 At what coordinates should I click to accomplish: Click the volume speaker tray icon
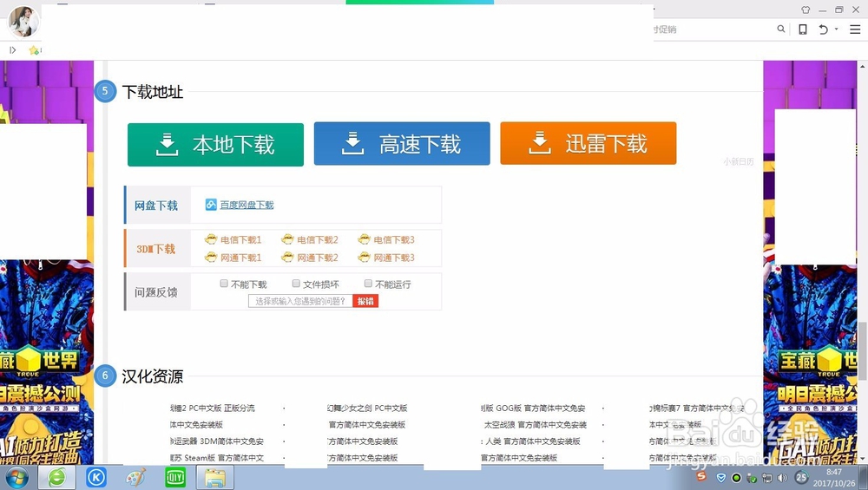[782, 478]
